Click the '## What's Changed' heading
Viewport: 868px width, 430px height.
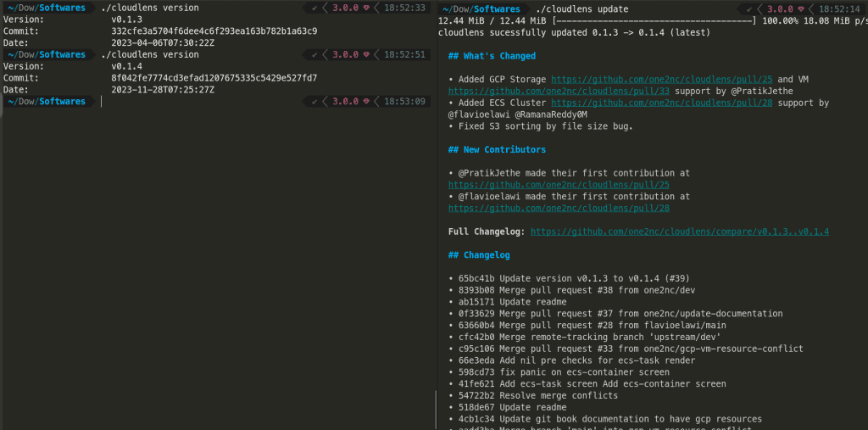coord(492,55)
